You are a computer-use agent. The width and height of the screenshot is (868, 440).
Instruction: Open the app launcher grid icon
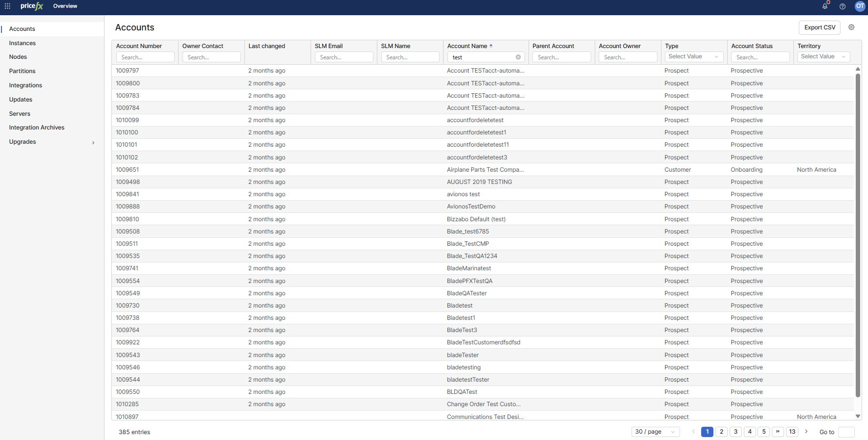[x=7, y=6]
